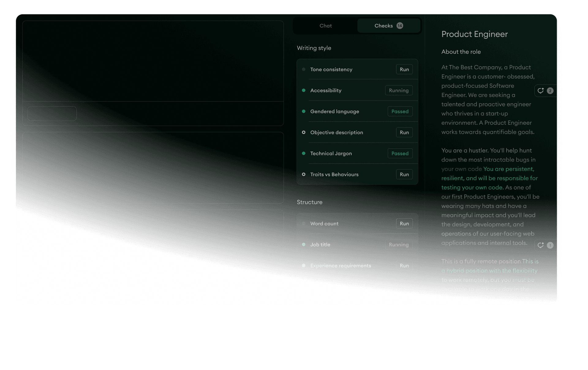Select the highlighted hybrid position suggestion text
Viewport: 588px width, 370px height.
pyautogui.click(x=489, y=270)
